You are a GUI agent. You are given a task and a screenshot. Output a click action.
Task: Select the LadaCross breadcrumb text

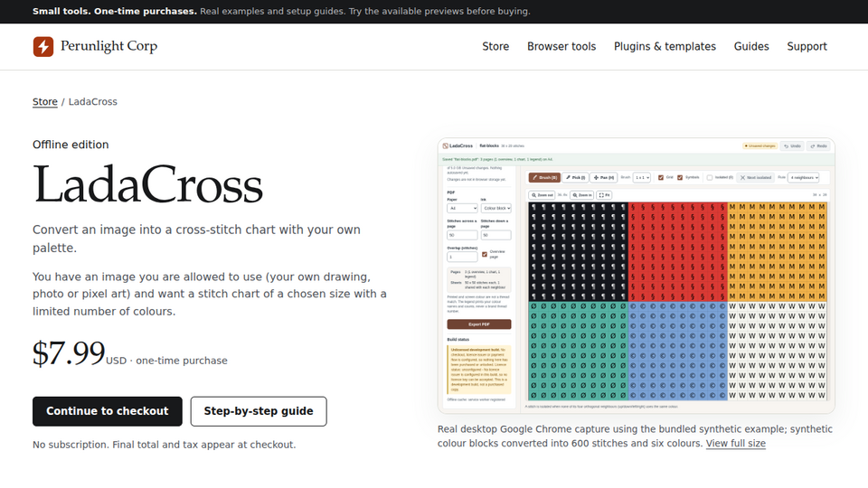93,102
